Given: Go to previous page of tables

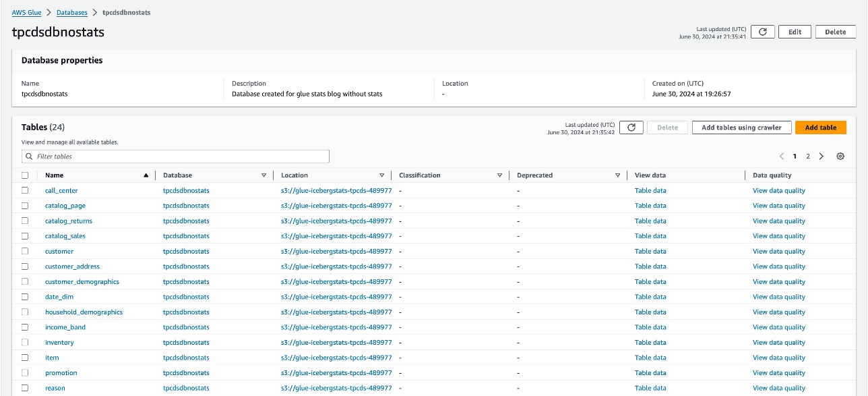Looking at the screenshot, I should click(782, 157).
